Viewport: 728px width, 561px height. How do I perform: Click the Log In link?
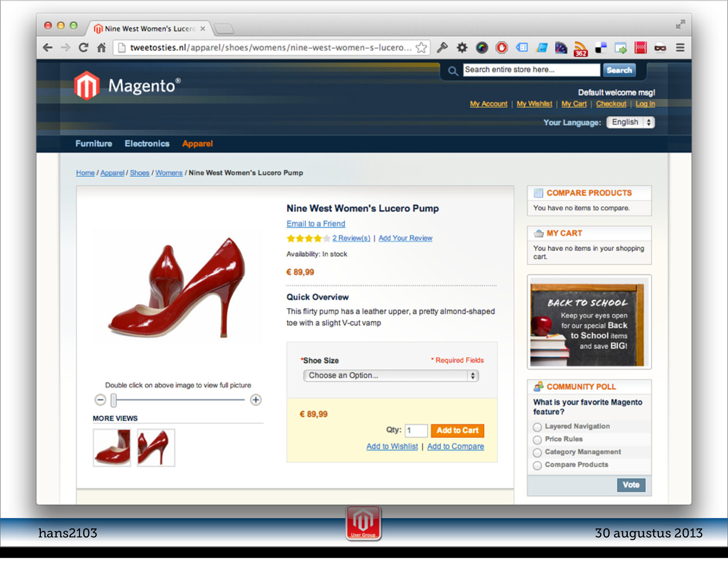(x=645, y=104)
